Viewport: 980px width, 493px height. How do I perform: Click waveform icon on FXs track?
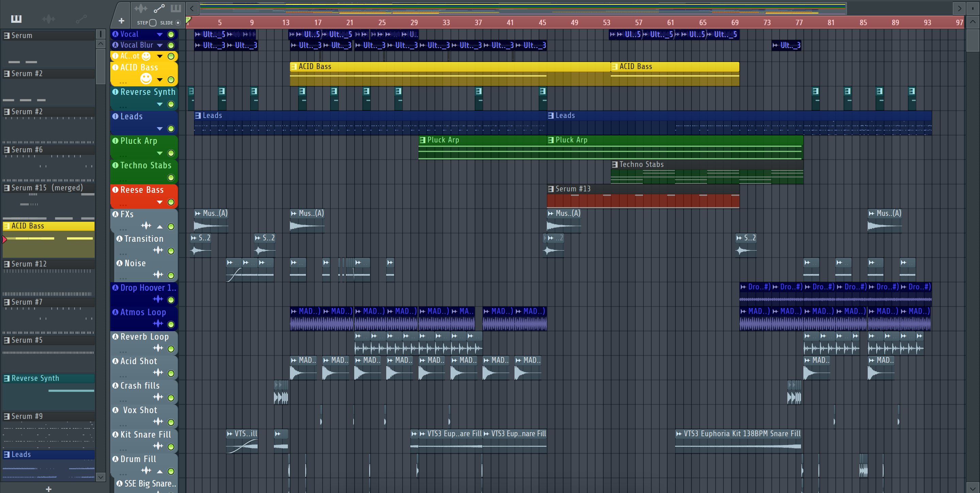146,226
